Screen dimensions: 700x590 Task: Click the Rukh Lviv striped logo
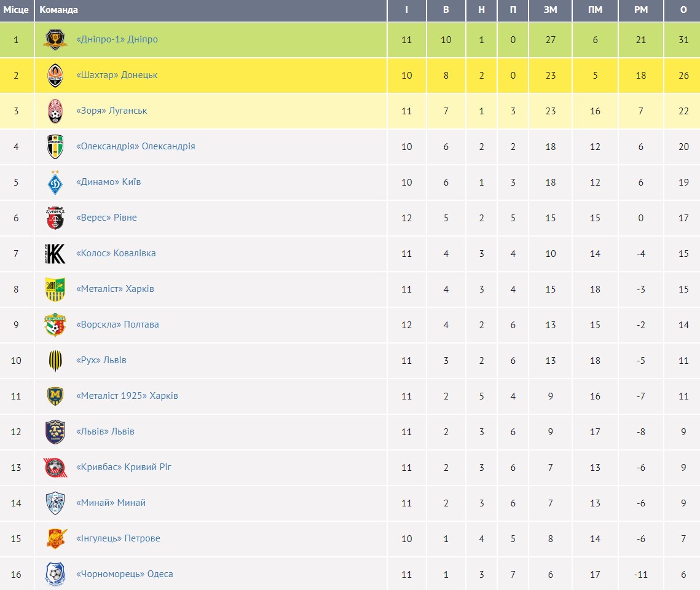coord(55,361)
